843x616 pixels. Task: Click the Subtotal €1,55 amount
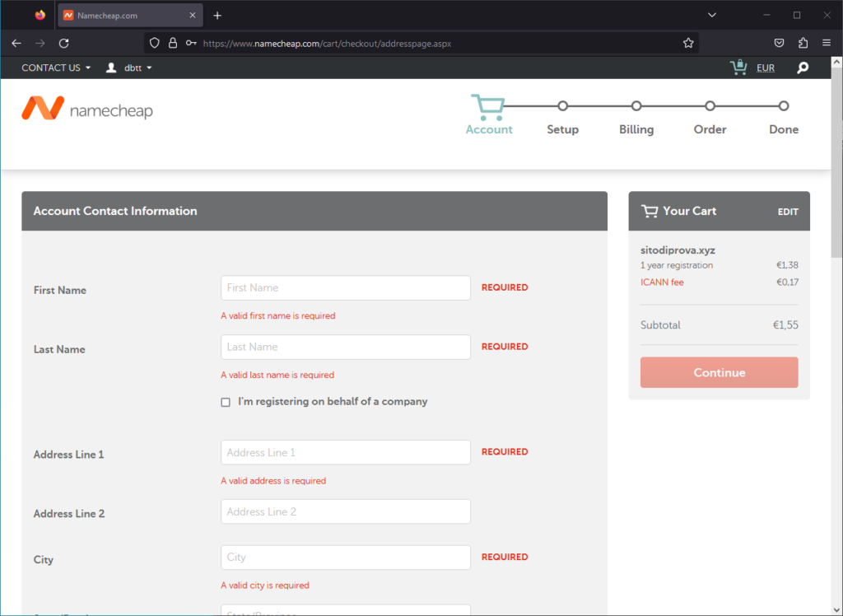point(785,325)
